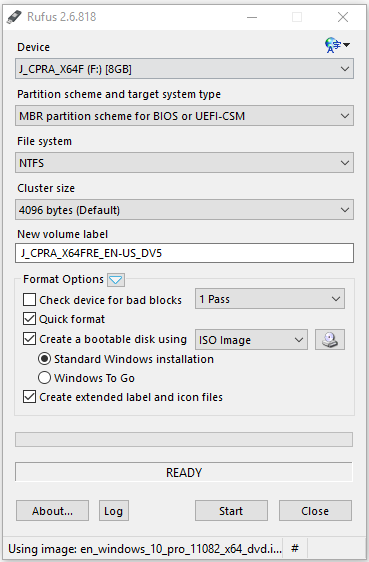Enable Check device for bad blocks
369x562 pixels.
[x=29, y=299]
